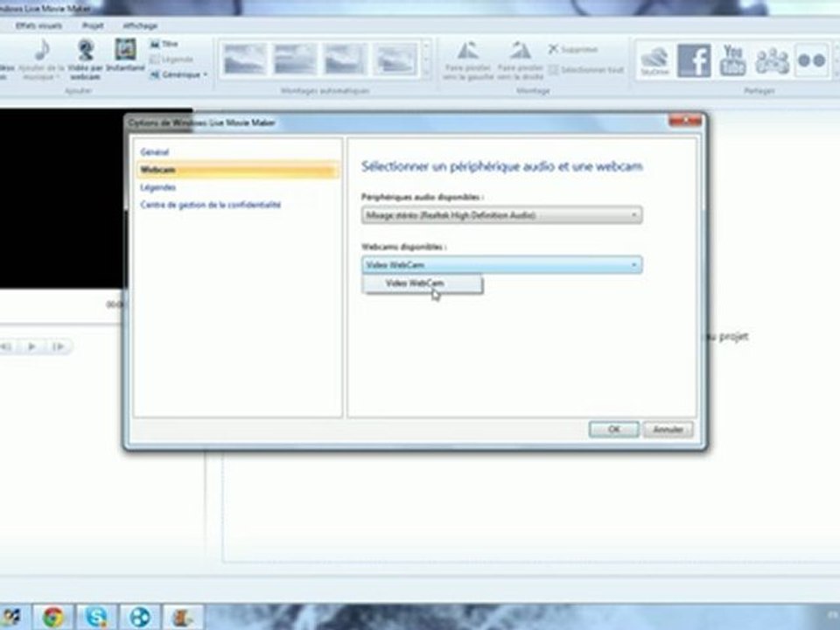Select Webcam in the options list
The width and height of the screenshot is (840, 630).
(238, 170)
